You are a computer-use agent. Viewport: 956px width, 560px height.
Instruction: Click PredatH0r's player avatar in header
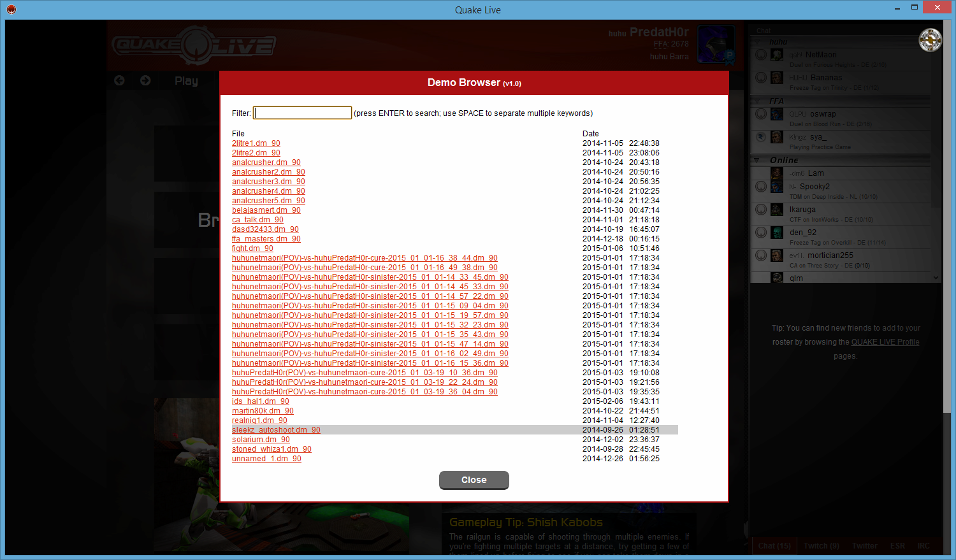click(x=716, y=45)
